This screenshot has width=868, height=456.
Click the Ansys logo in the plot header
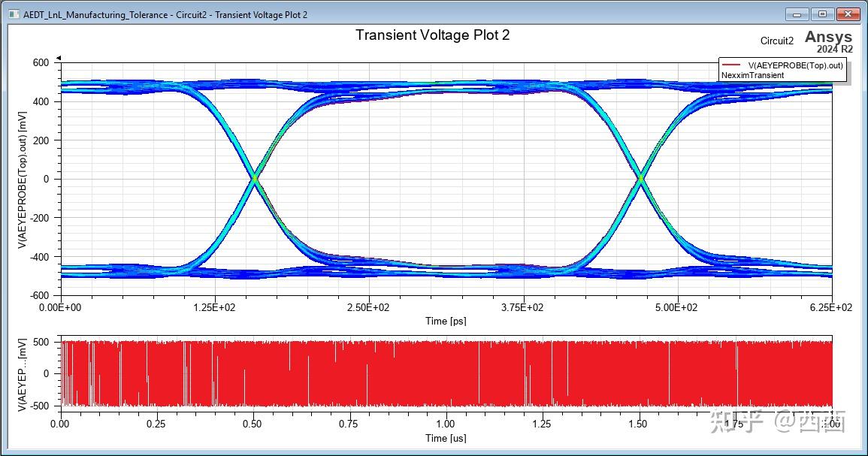point(827,36)
